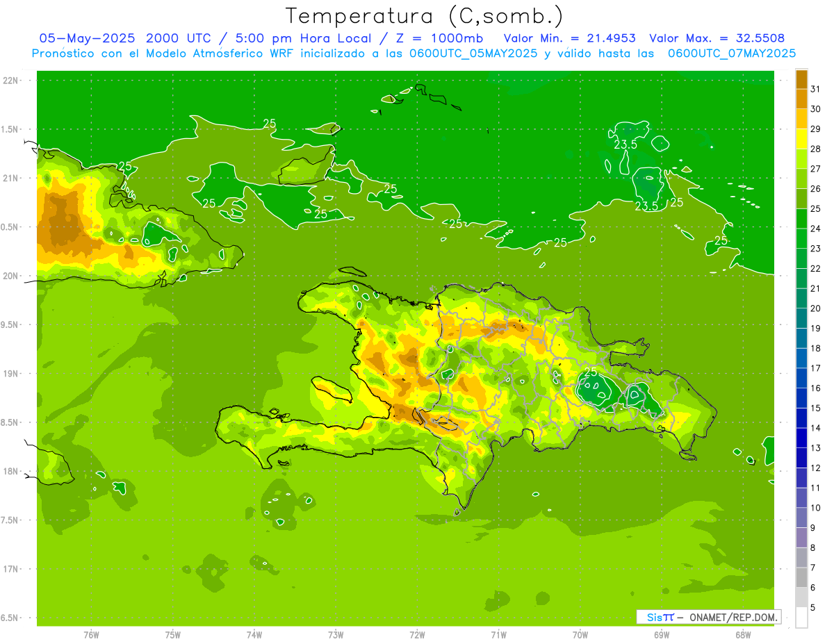Click the title "Temperatura (C,somb.)"
The height and width of the screenshot is (644, 834).
(425, 15)
